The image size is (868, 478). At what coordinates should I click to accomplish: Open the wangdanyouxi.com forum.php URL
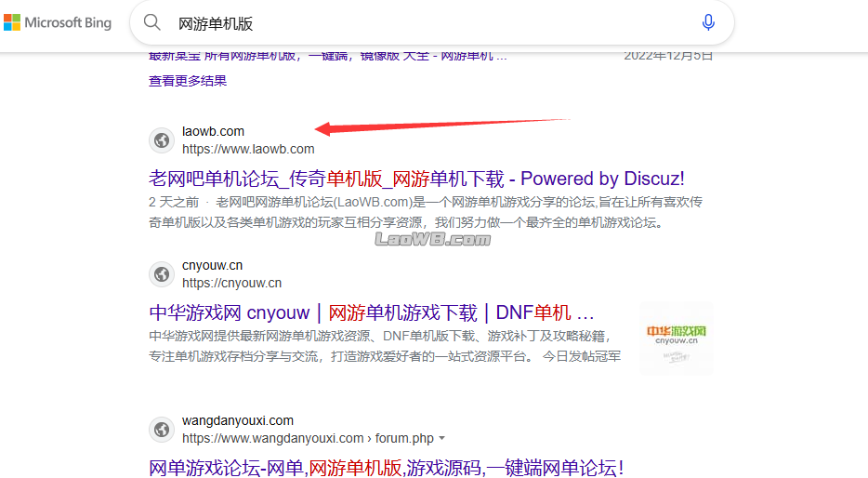click(x=308, y=438)
